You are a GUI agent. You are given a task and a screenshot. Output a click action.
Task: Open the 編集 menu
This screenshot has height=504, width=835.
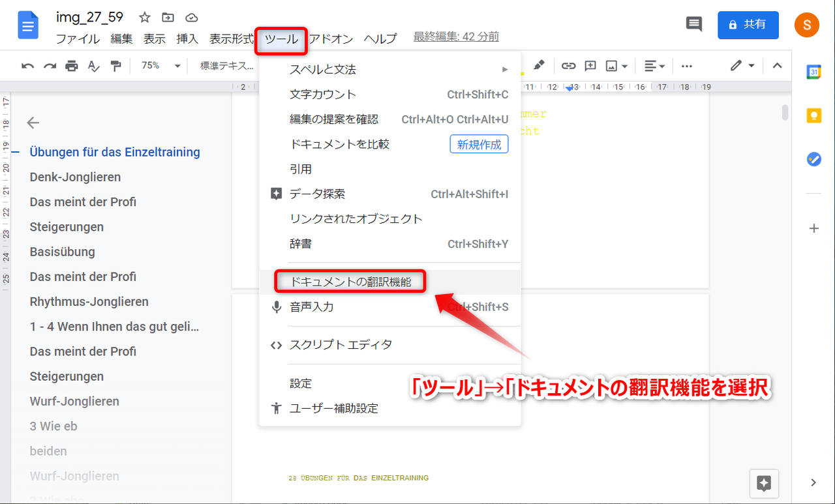(121, 39)
